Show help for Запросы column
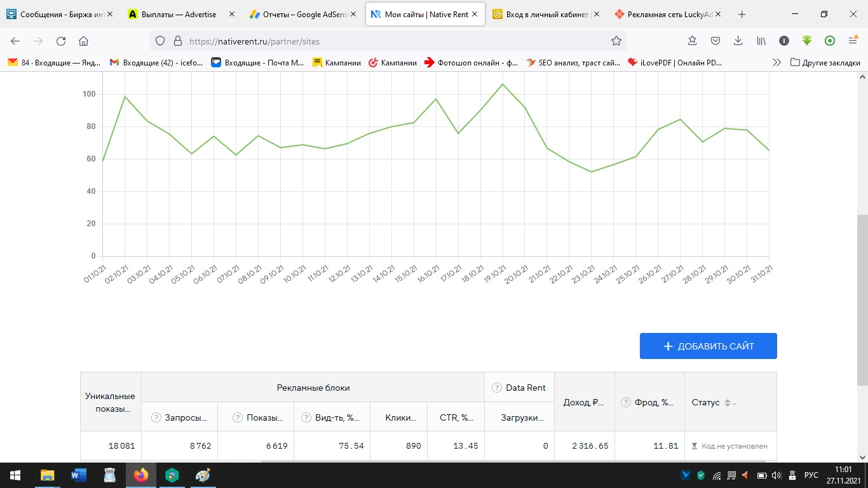The image size is (868, 488). 156,417
